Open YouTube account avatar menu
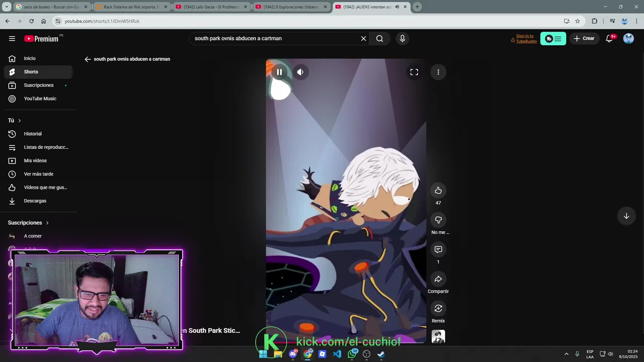Viewport: 644px width, 362px height. pyautogui.click(x=628, y=39)
